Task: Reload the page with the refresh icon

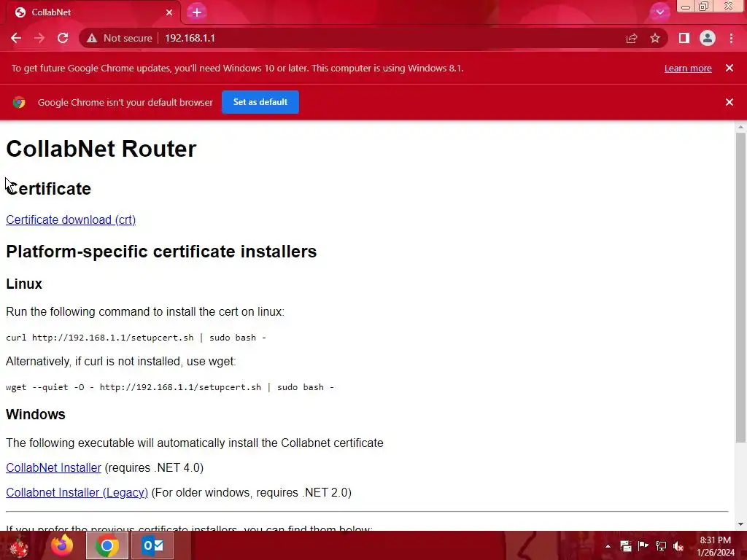Action: pyautogui.click(x=63, y=38)
